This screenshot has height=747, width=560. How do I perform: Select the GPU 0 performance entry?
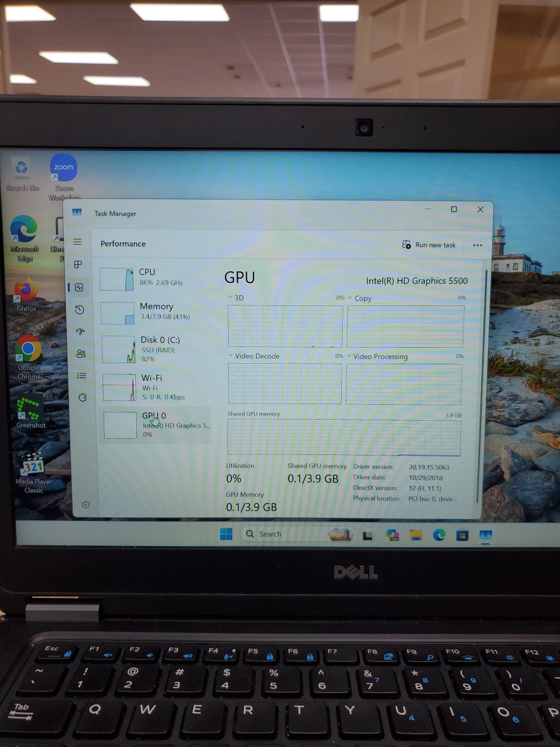coord(156,425)
